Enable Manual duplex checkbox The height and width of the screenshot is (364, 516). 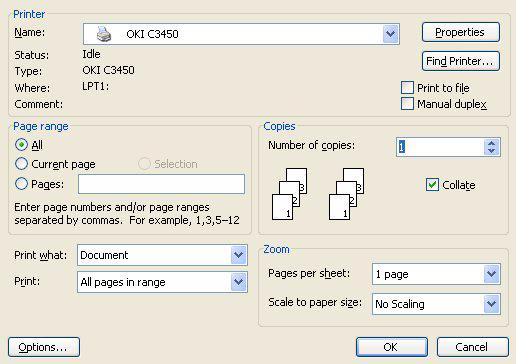pyautogui.click(x=407, y=103)
